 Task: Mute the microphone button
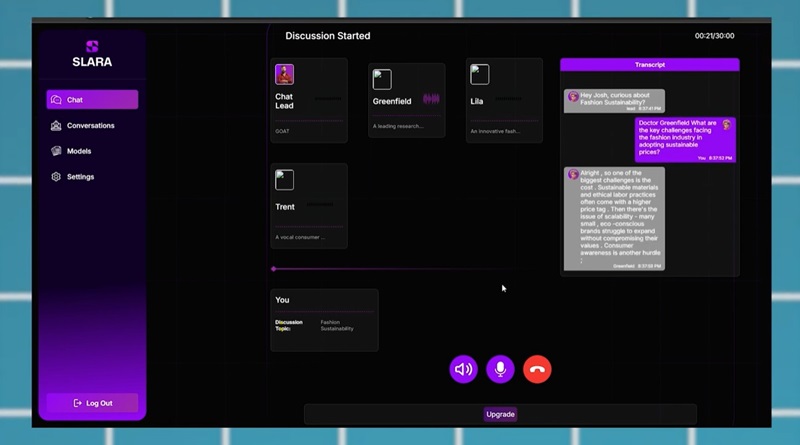point(500,369)
